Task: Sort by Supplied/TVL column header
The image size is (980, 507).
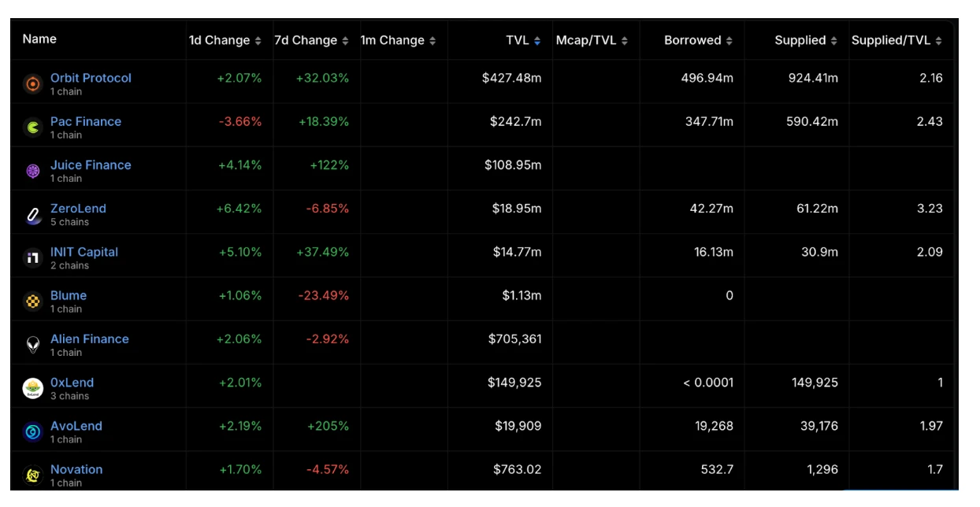Action: [896, 40]
